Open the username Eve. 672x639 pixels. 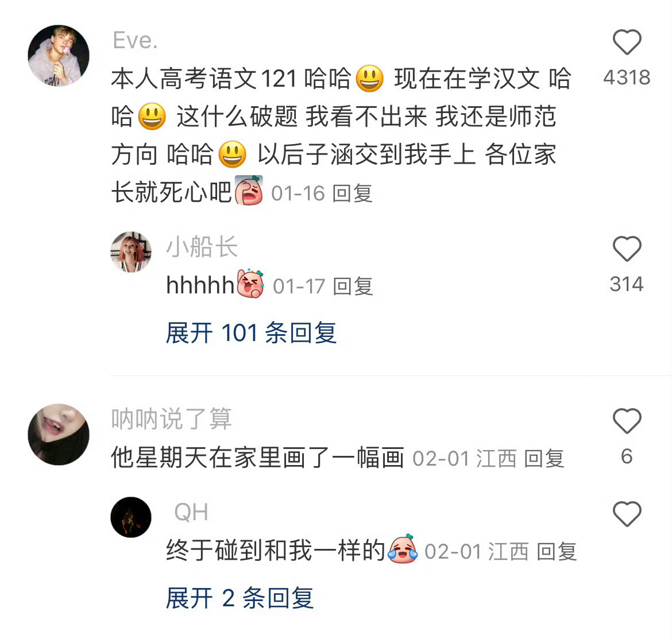pyautogui.click(x=135, y=41)
